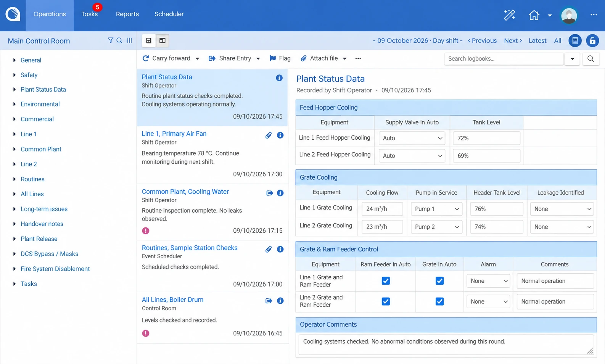Show All entries
The width and height of the screenshot is (605, 364).
click(558, 40)
